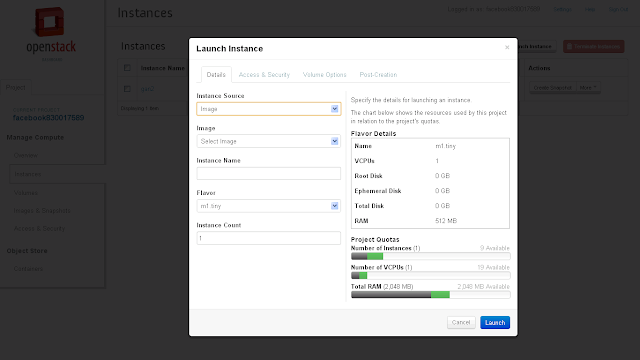Open Volumes in the sidebar
This screenshot has width=640, height=360.
[x=26, y=193]
